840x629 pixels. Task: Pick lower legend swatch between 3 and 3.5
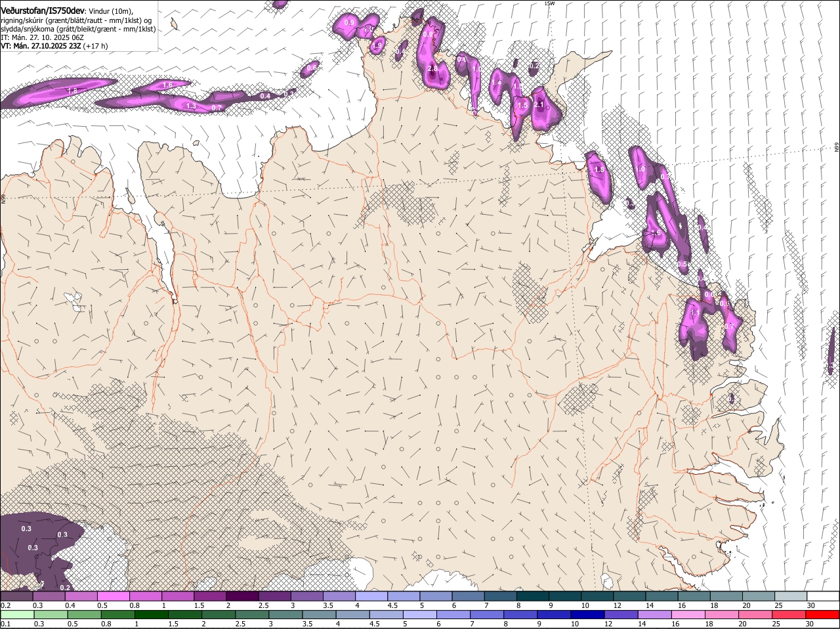click(285, 615)
